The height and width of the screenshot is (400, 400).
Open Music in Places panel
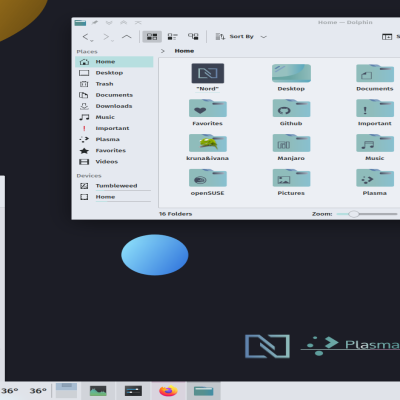(x=114, y=117)
